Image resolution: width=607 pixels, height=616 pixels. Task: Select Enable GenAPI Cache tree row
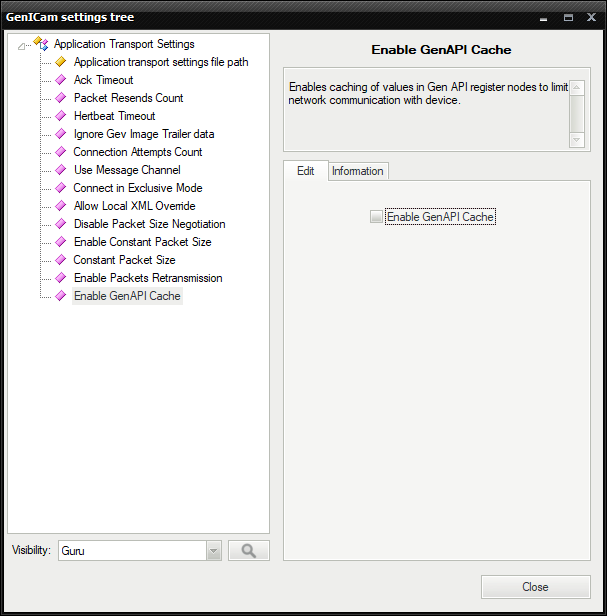pos(127,296)
